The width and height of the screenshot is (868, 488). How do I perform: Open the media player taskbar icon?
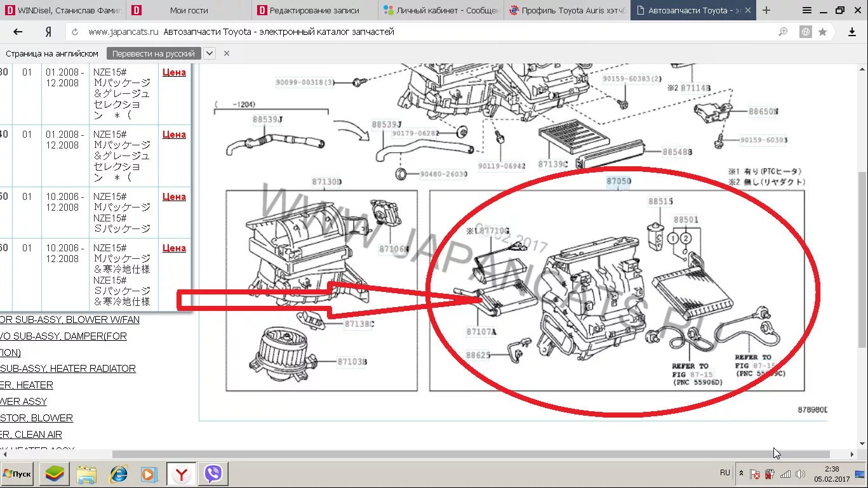(x=149, y=474)
